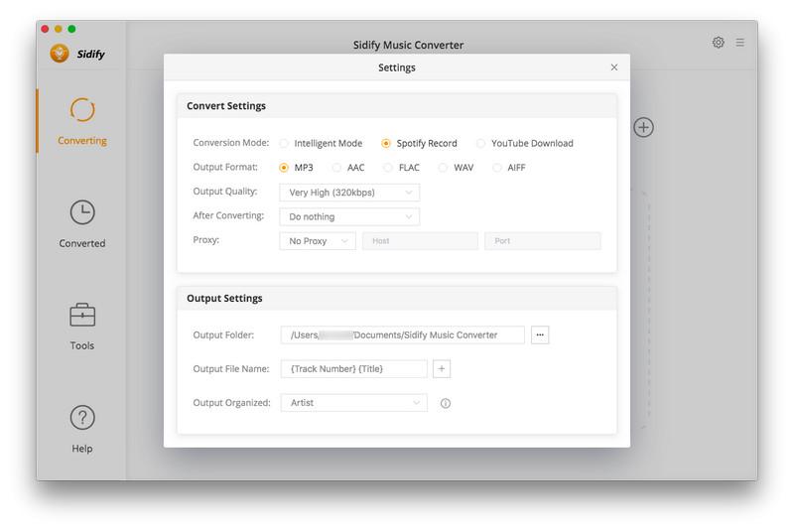794x532 pixels.
Task: Open the Help question mark icon
Action: point(82,418)
